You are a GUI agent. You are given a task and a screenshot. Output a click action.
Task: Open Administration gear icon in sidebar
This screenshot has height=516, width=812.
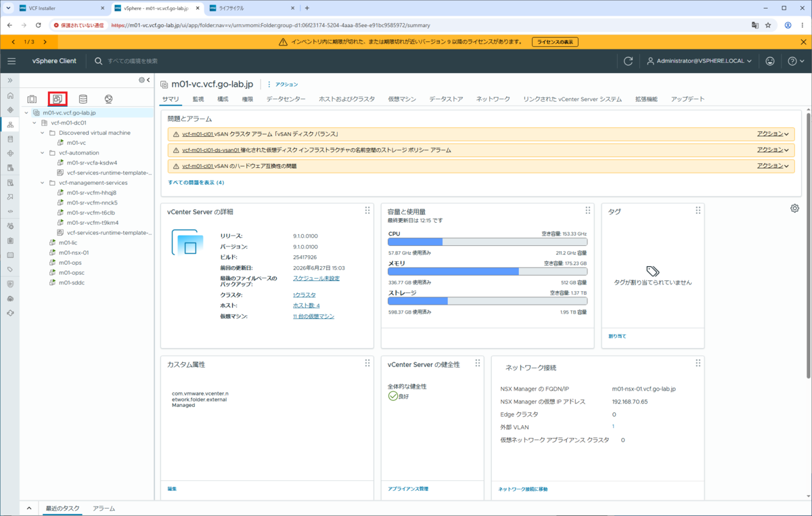click(10, 225)
